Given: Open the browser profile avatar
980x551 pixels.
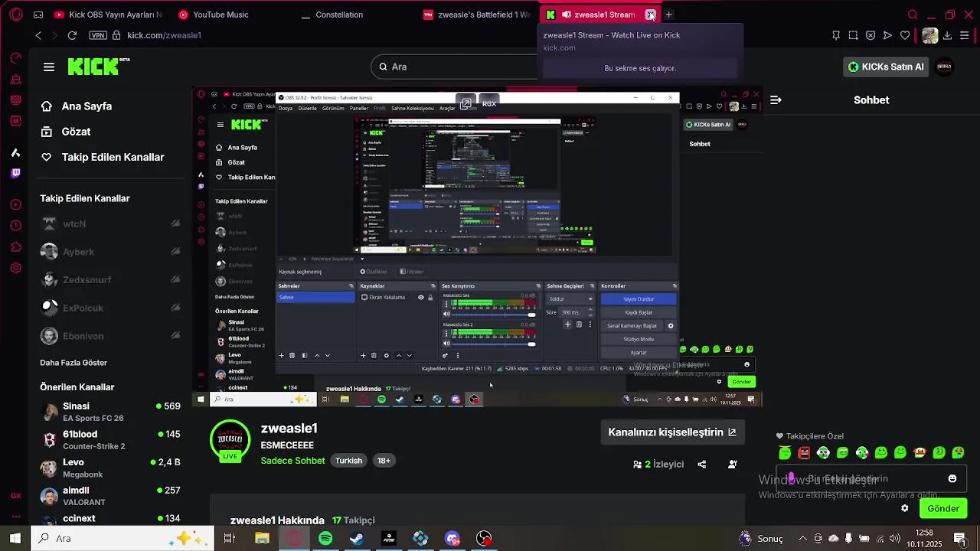Looking at the screenshot, I should (929, 35).
